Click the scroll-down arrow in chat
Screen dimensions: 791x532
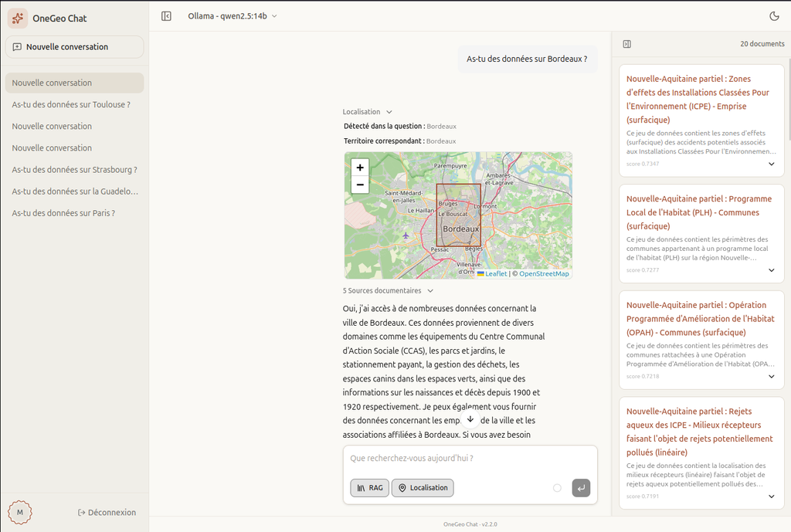(470, 419)
